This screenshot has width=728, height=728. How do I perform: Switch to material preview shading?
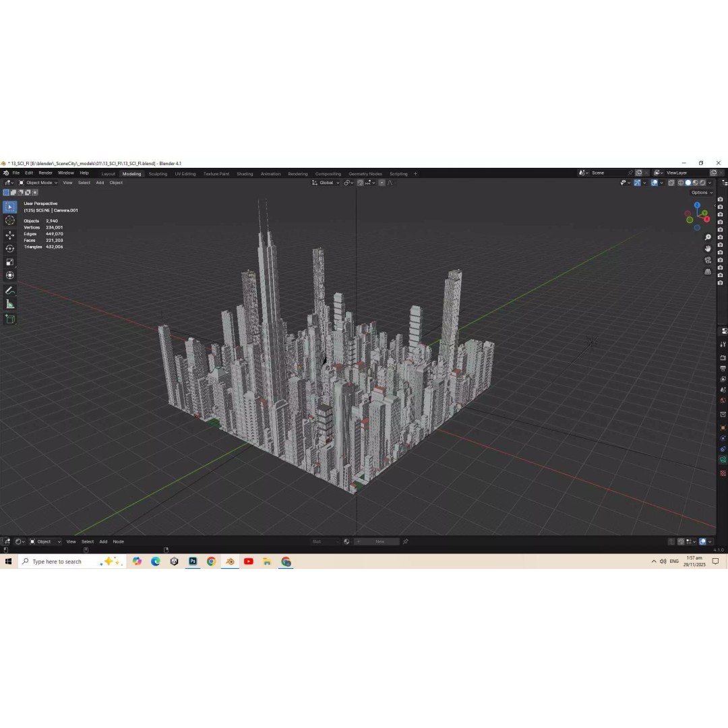coord(695,183)
